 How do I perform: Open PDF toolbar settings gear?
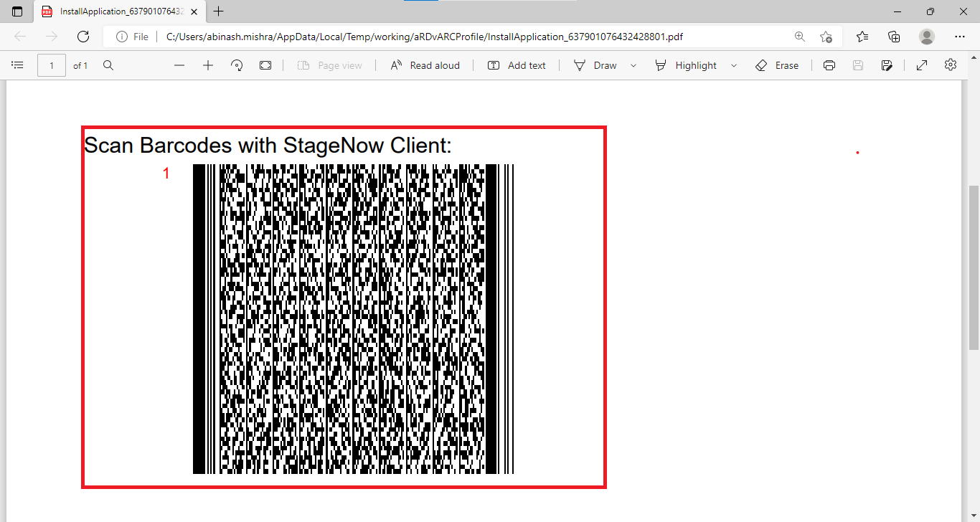(951, 65)
